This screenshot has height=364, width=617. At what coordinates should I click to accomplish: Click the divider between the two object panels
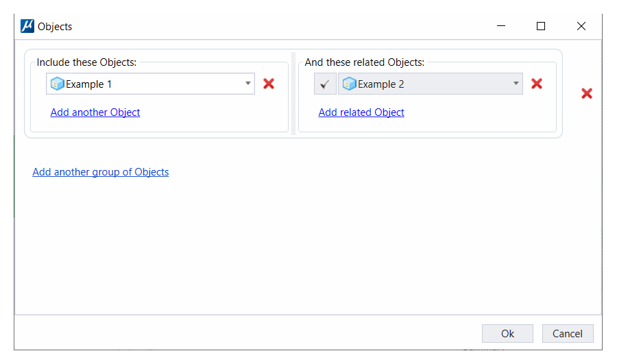point(293,93)
